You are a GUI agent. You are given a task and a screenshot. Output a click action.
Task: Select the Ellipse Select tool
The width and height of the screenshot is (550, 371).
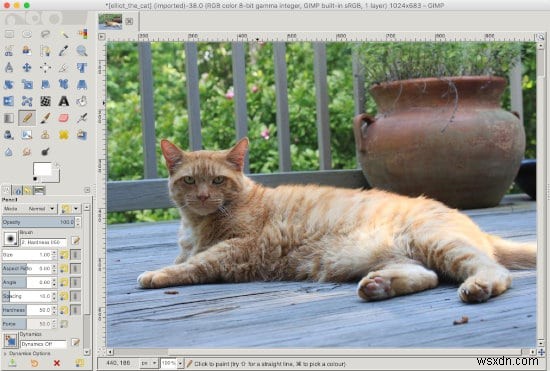coord(27,34)
